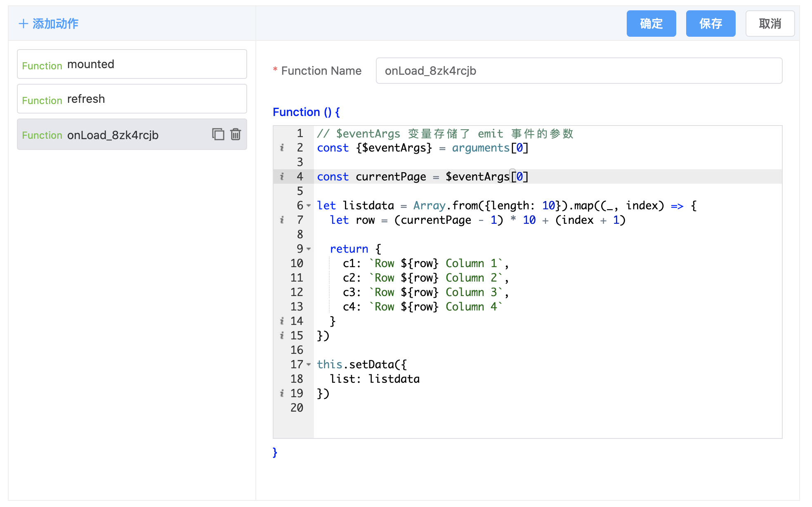This screenshot has width=812, height=507.
Task: Click the 取消 cancel button
Action: pyautogui.click(x=770, y=24)
